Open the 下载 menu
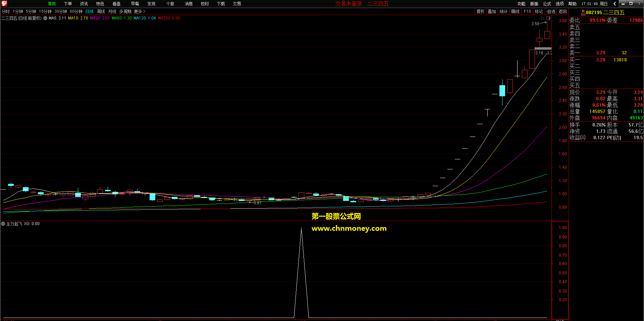The width and height of the screenshot is (644, 321). point(221,4)
